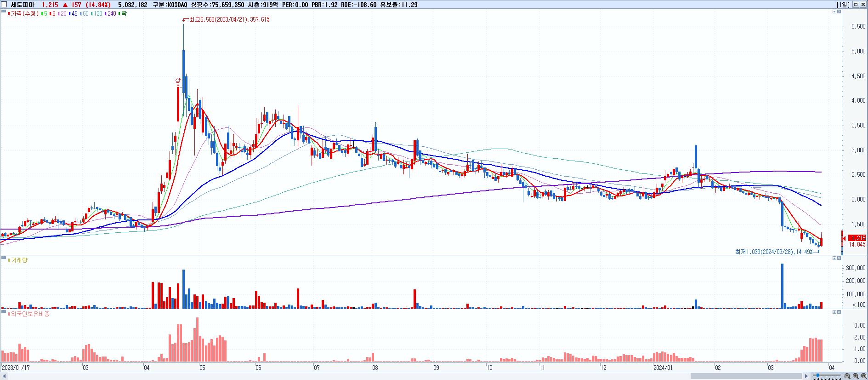Viewport: 868px width, 380px height.
Task: Select the 60-day moving average legend
Action: click(x=85, y=14)
